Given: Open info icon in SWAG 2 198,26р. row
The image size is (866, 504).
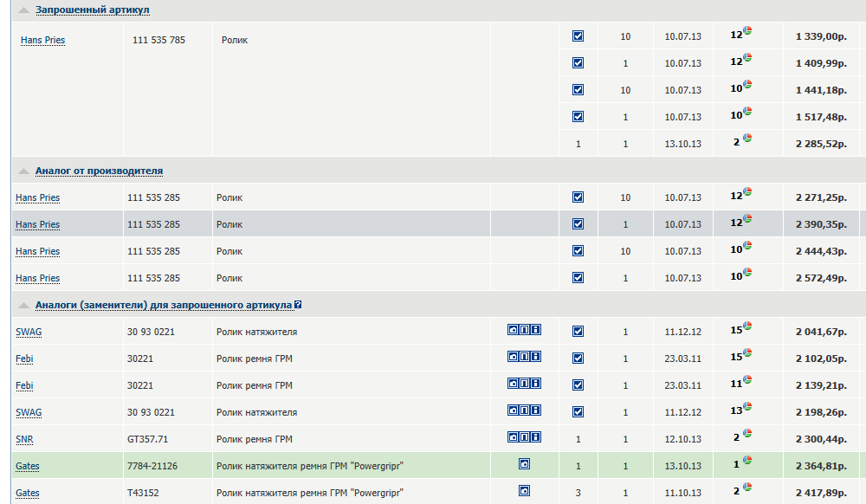Looking at the screenshot, I should [536, 410].
